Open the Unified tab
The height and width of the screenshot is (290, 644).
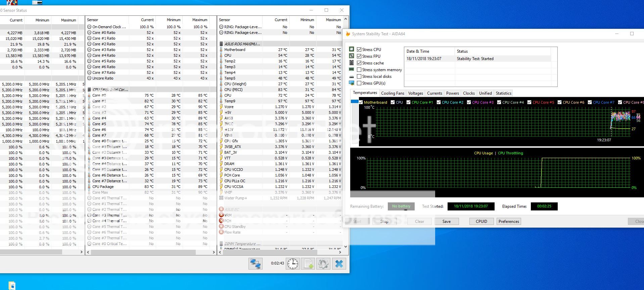coord(485,93)
